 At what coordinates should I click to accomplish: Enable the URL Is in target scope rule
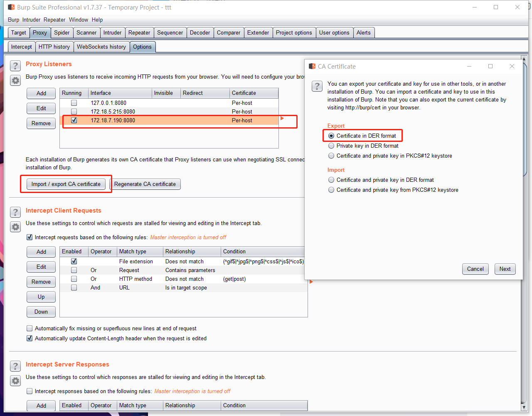[x=74, y=287]
